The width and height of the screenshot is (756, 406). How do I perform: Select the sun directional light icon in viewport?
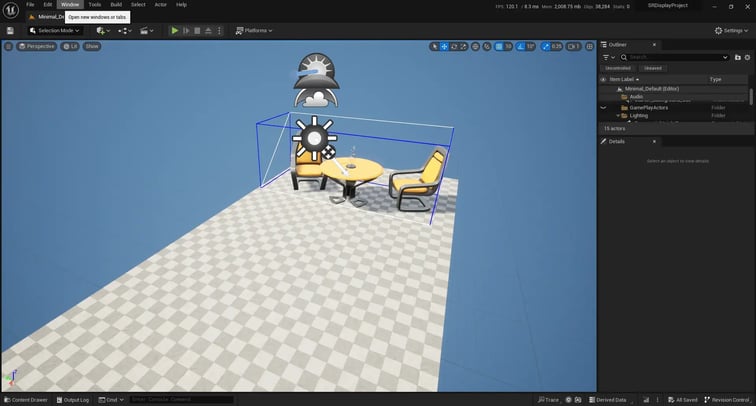point(314,138)
